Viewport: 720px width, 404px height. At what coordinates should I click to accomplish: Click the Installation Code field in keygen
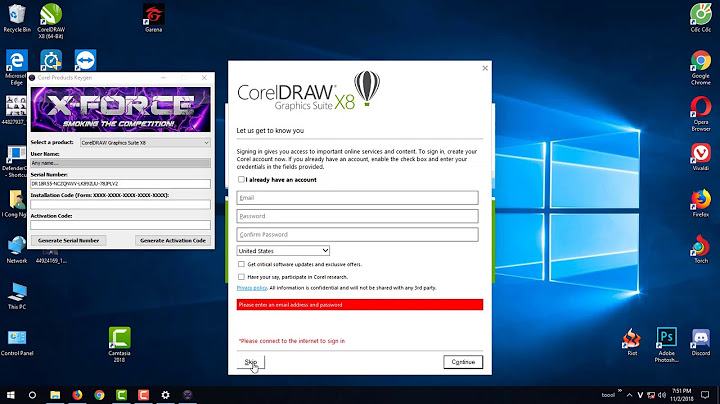(x=120, y=204)
